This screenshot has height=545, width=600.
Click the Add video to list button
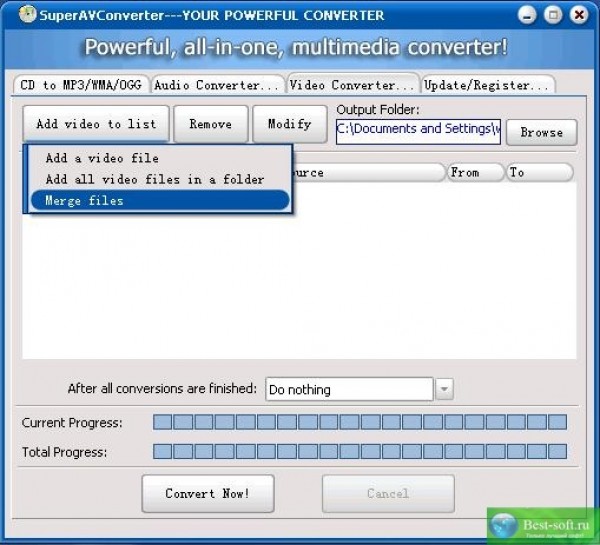[x=96, y=124]
